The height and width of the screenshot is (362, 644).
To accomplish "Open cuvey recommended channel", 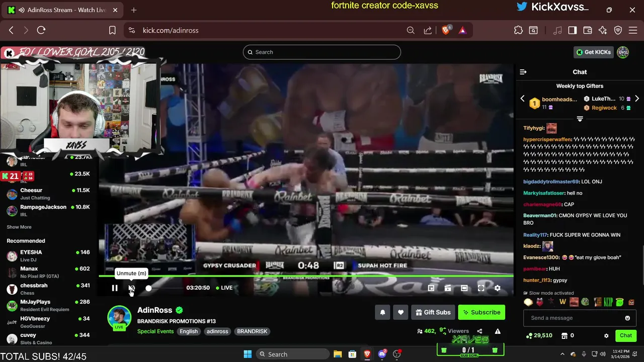I will click(48, 338).
